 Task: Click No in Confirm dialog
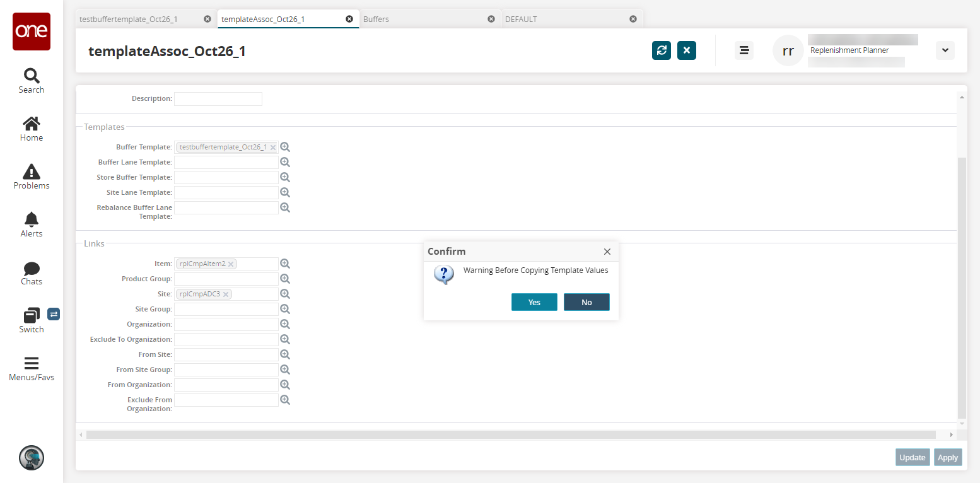point(586,302)
